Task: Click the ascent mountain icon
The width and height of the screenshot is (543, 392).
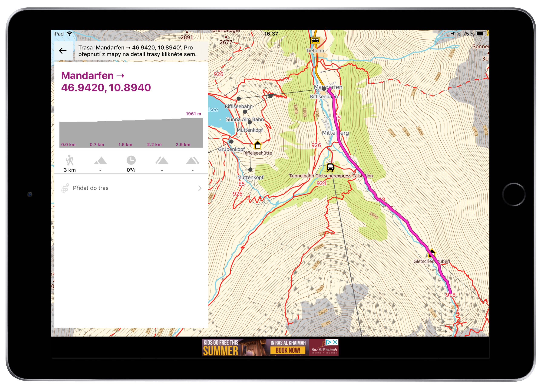Action: 162,160
